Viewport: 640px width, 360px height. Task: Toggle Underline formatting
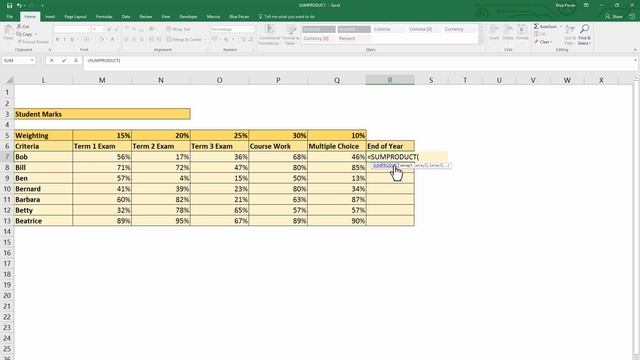(x=72, y=39)
